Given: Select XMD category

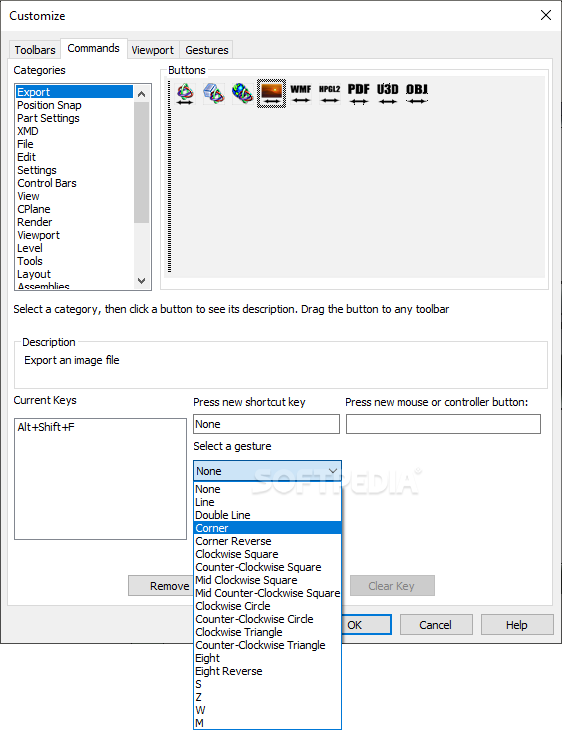Looking at the screenshot, I should [74, 131].
